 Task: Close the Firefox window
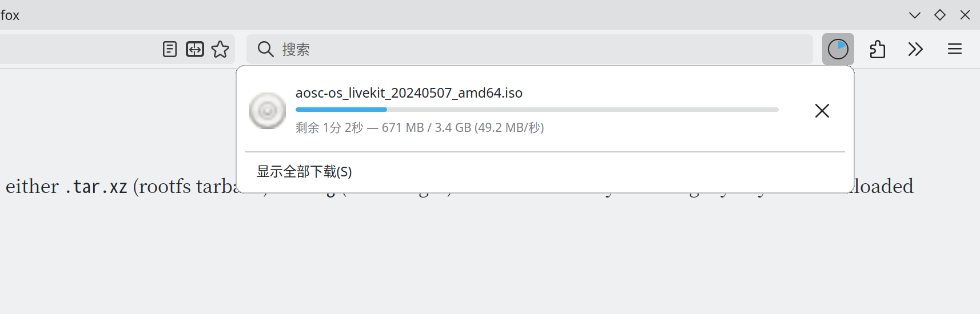pyautogui.click(x=965, y=15)
